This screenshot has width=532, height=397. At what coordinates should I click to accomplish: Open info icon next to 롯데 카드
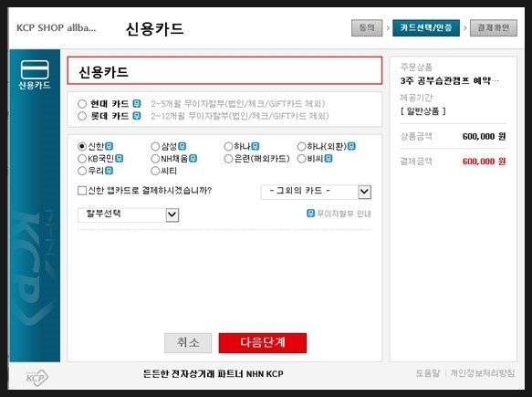coord(136,116)
